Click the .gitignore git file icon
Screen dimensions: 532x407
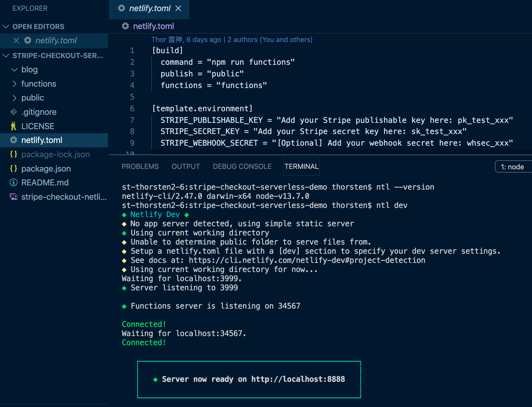14,112
